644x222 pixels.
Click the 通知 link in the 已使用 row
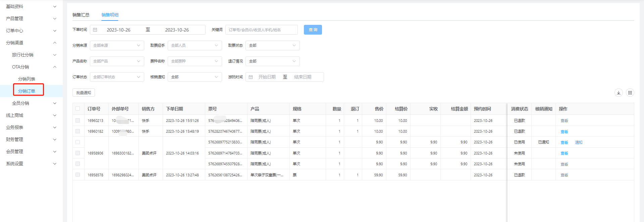point(579,142)
